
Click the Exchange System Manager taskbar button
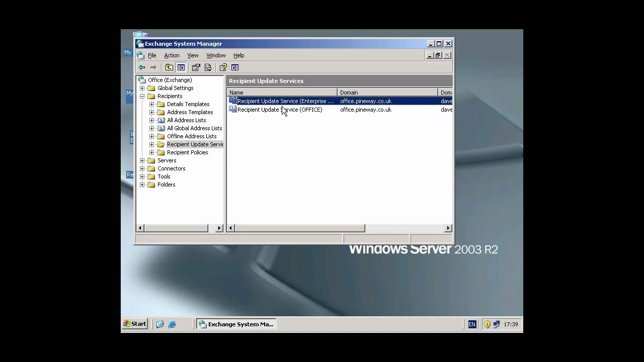[x=236, y=324]
